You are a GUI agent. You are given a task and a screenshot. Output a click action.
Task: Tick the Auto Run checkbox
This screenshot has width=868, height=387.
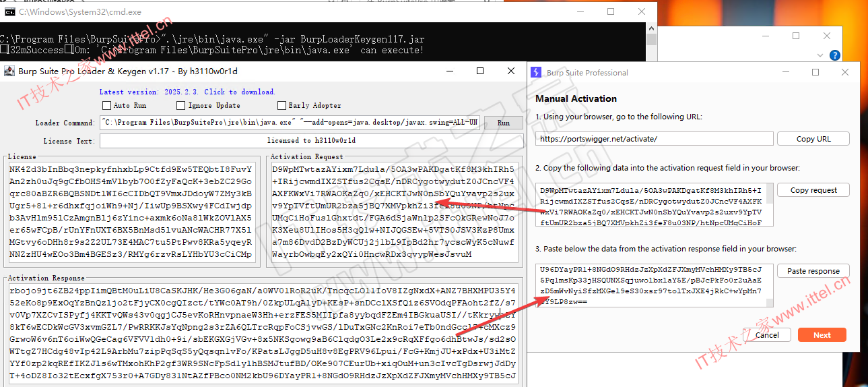pos(106,105)
